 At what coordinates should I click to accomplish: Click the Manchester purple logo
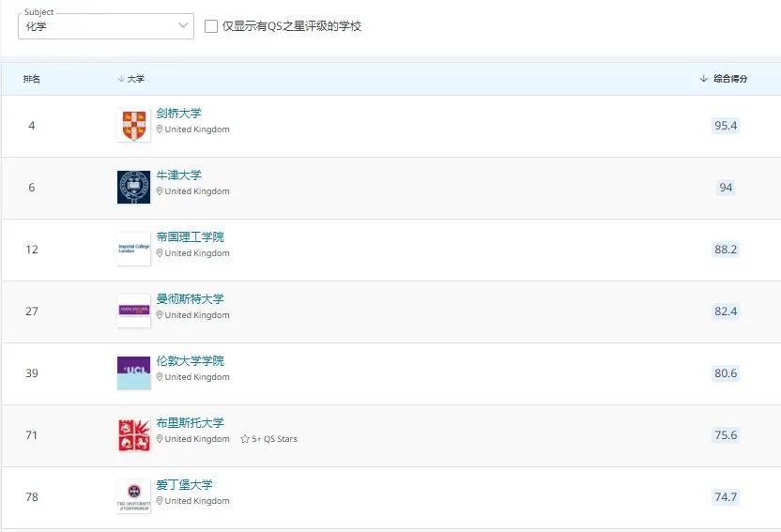pos(133,312)
